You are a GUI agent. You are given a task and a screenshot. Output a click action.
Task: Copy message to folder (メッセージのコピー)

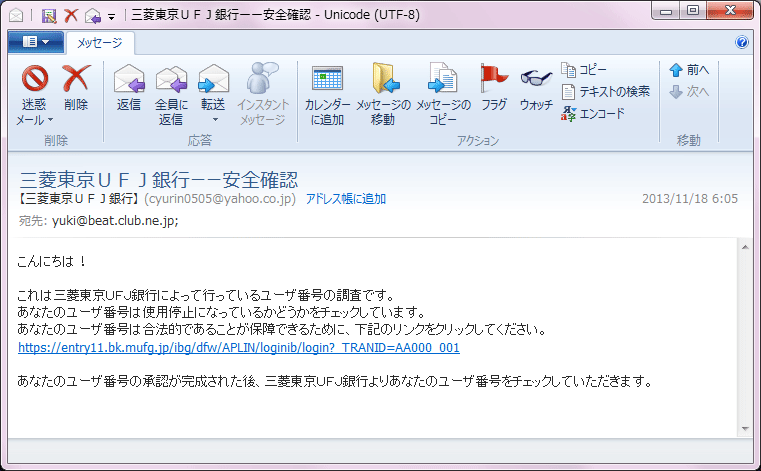443,95
